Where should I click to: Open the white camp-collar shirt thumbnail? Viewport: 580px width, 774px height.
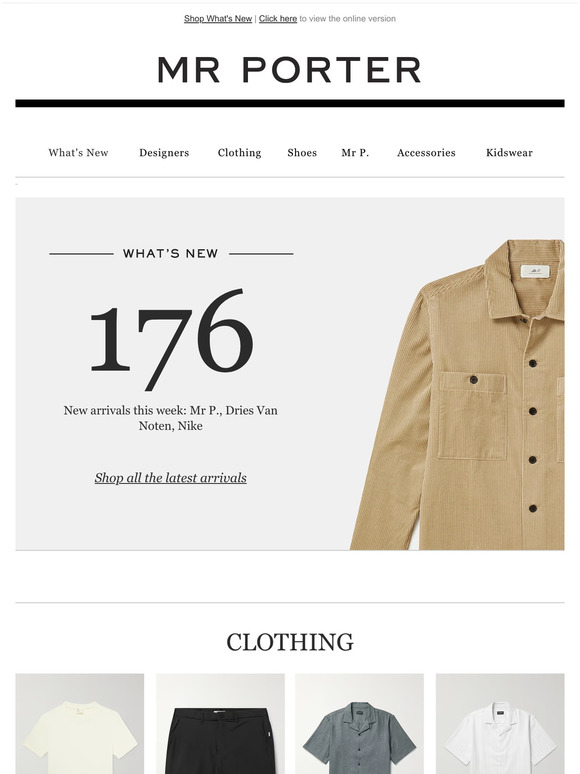[500, 724]
